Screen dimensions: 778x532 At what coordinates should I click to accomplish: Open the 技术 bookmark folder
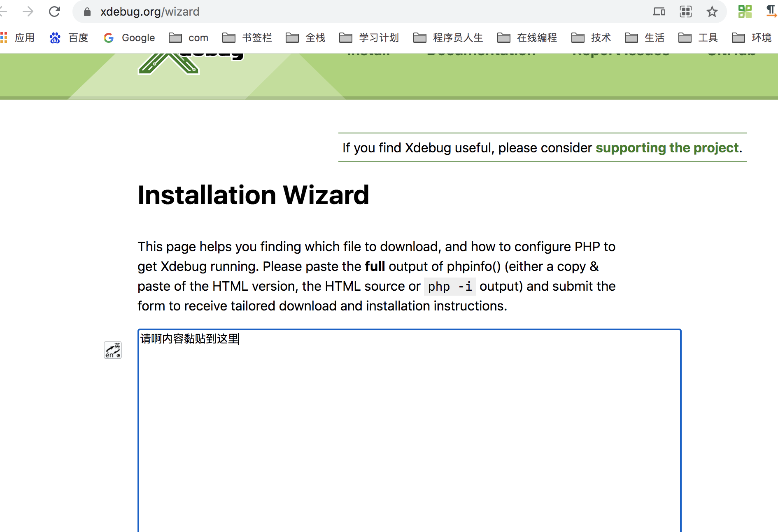591,38
